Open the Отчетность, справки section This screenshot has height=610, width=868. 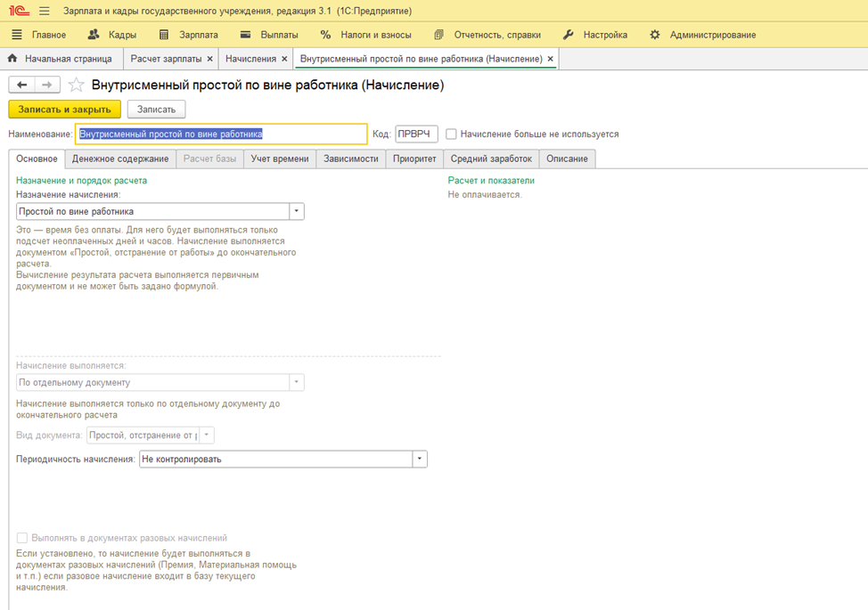point(487,35)
